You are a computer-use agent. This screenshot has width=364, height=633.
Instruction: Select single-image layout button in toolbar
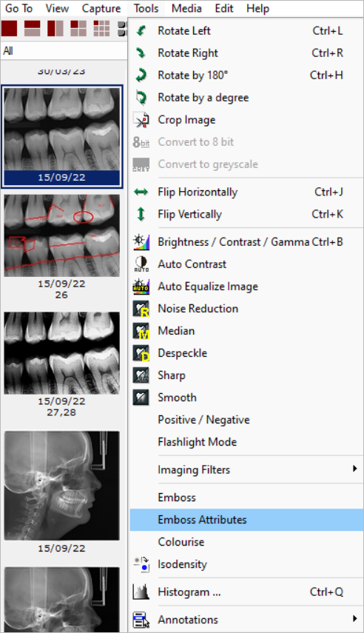[10, 29]
